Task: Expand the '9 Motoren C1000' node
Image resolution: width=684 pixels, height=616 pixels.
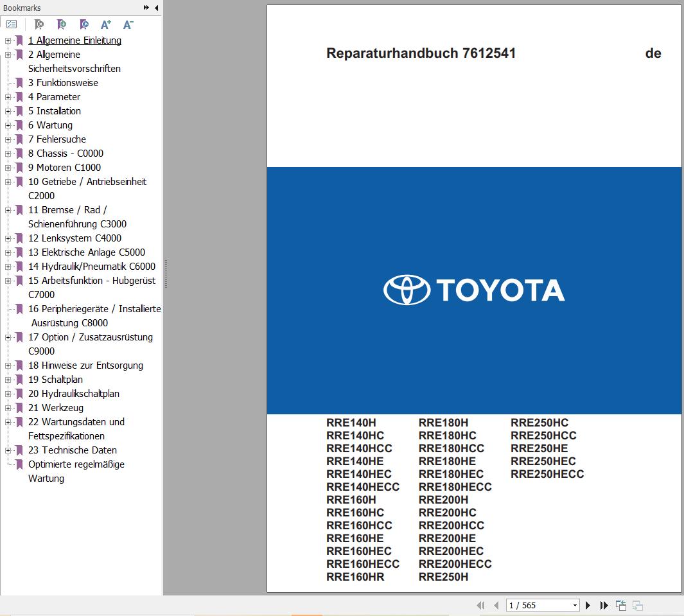Action: tap(8, 168)
